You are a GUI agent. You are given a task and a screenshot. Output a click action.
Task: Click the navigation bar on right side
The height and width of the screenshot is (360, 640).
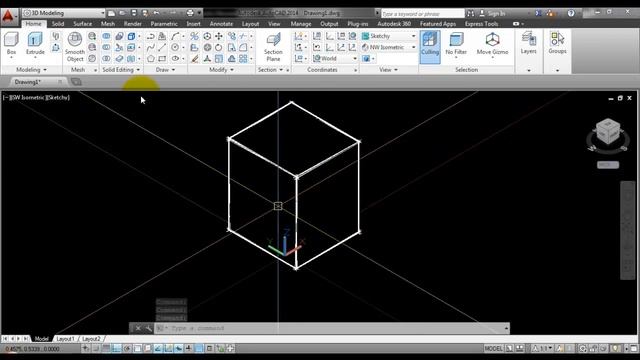pyautogui.click(x=627, y=231)
